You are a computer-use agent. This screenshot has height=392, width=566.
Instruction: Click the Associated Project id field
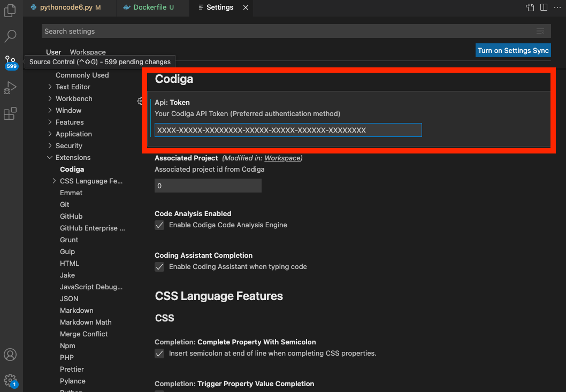pyautogui.click(x=208, y=186)
